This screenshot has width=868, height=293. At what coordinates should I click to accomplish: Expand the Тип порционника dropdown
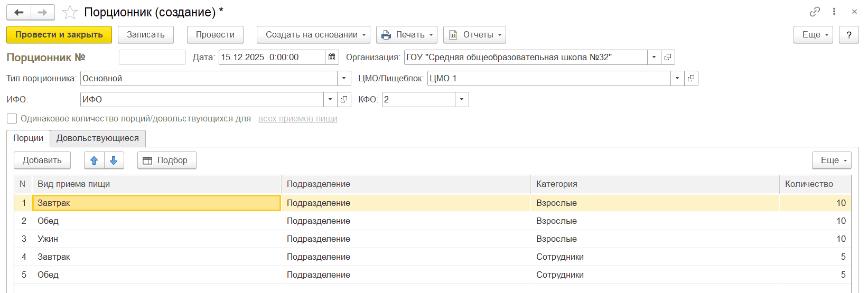point(344,78)
